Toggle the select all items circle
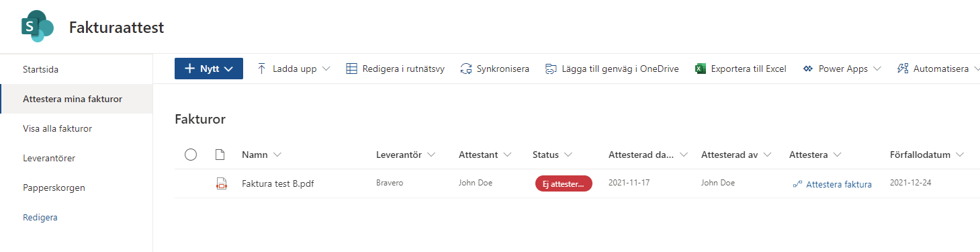 [x=191, y=155]
